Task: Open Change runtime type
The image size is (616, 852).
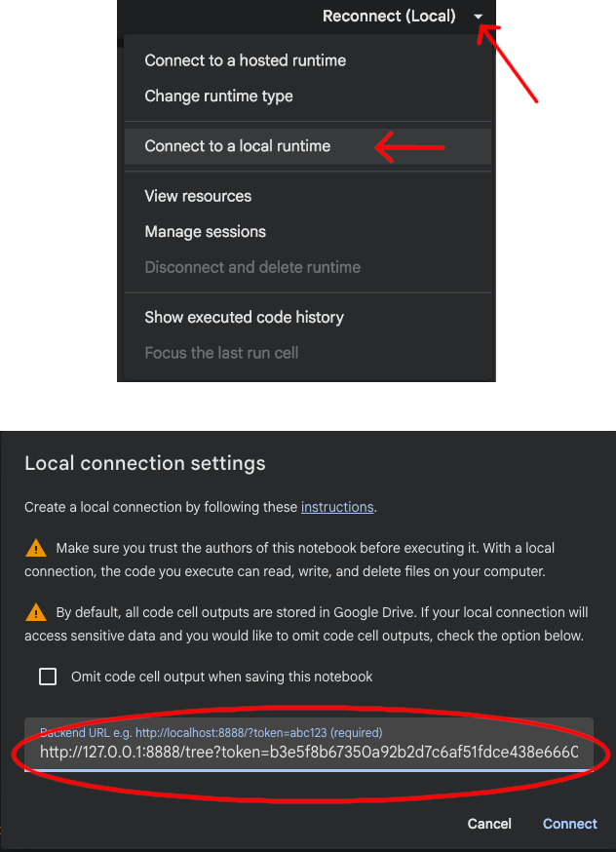Action: point(222,96)
